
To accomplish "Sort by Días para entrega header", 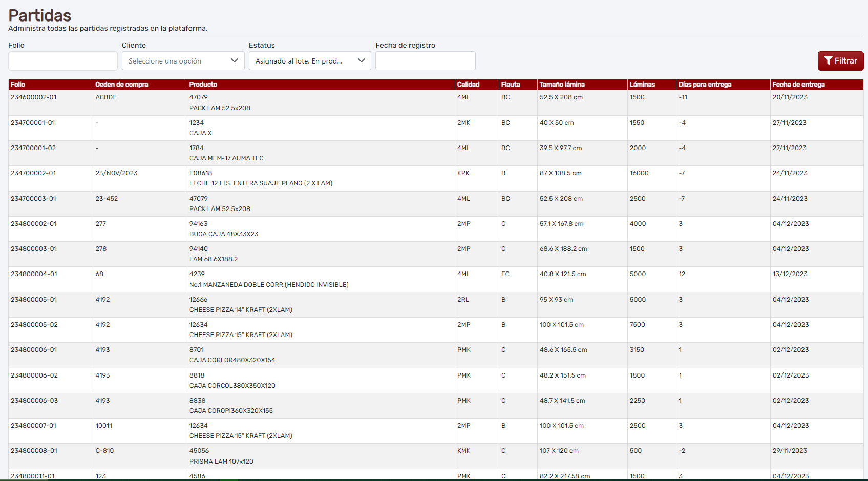I will pos(705,85).
